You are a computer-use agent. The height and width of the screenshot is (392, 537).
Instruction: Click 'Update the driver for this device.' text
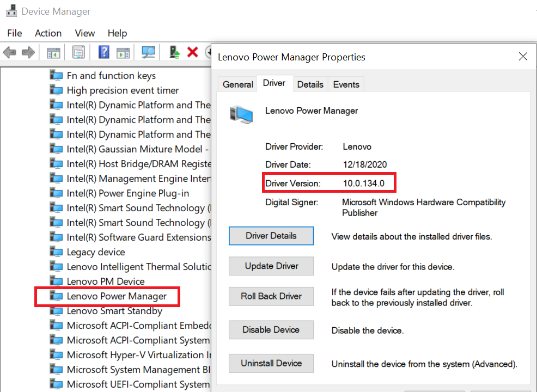pyautogui.click(x=393, y=267)
